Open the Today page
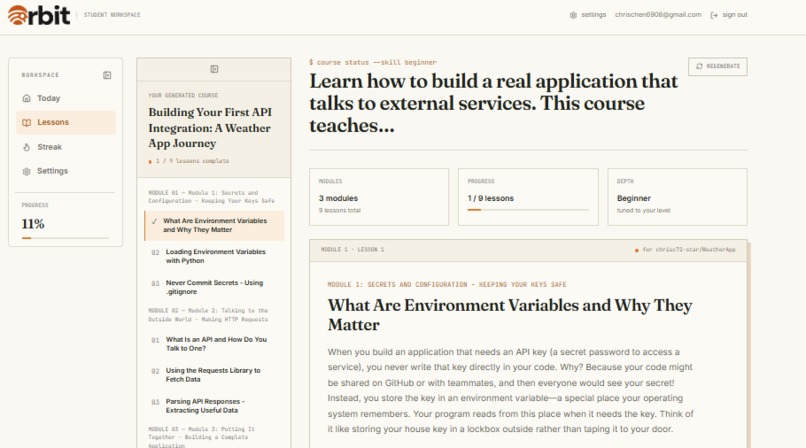This screenshot has height=448, width=806. [66, 98]
